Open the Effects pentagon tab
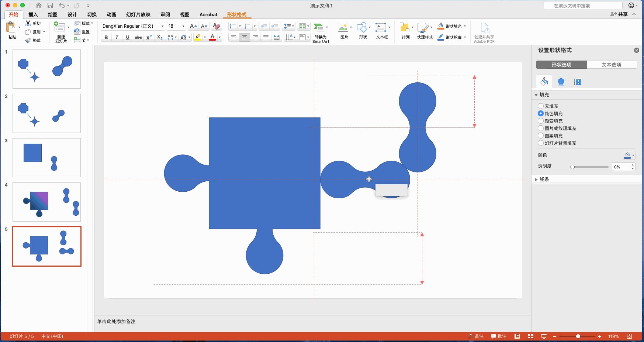 click(x=561, y=82)
